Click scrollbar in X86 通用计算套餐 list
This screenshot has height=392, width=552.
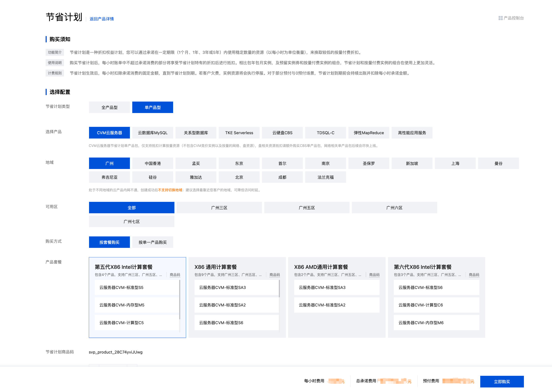pyautogui.click(x=279, y=288)
